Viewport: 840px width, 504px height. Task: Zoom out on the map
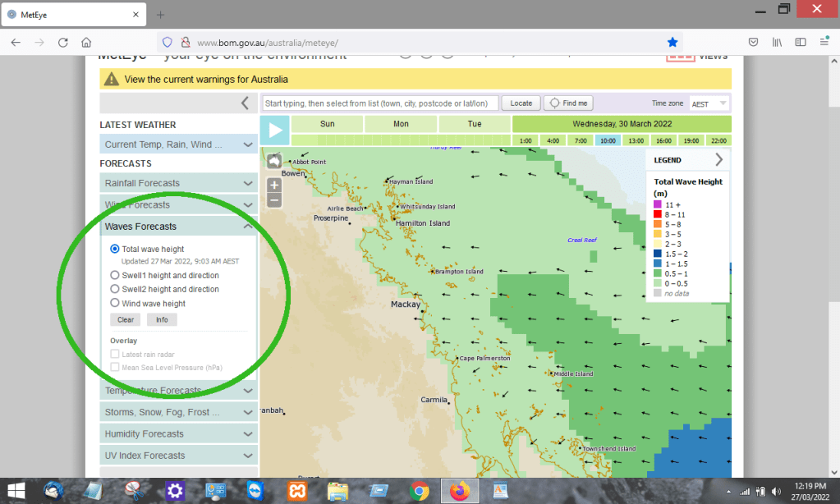(x=274, y=200)
